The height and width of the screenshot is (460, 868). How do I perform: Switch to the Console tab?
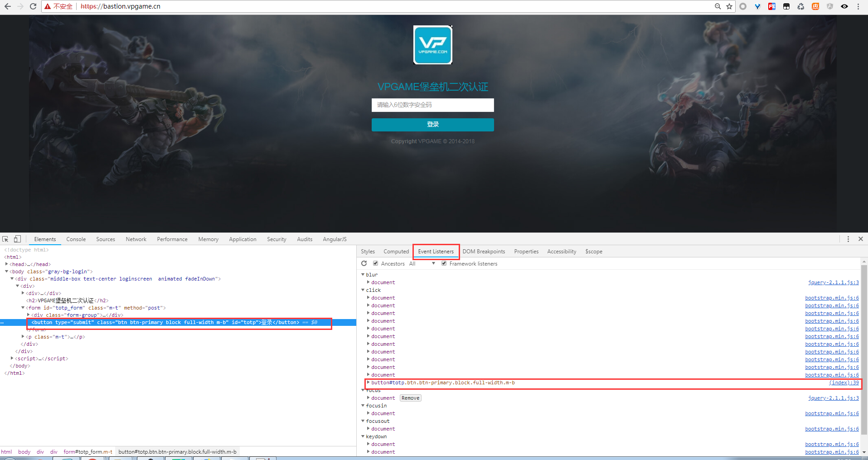(76, 239)
